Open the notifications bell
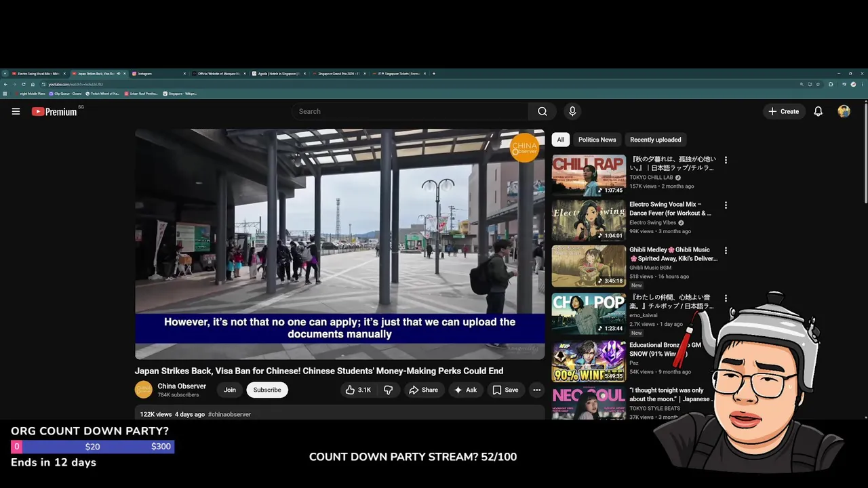868x488 pixels. coord(818,111)
